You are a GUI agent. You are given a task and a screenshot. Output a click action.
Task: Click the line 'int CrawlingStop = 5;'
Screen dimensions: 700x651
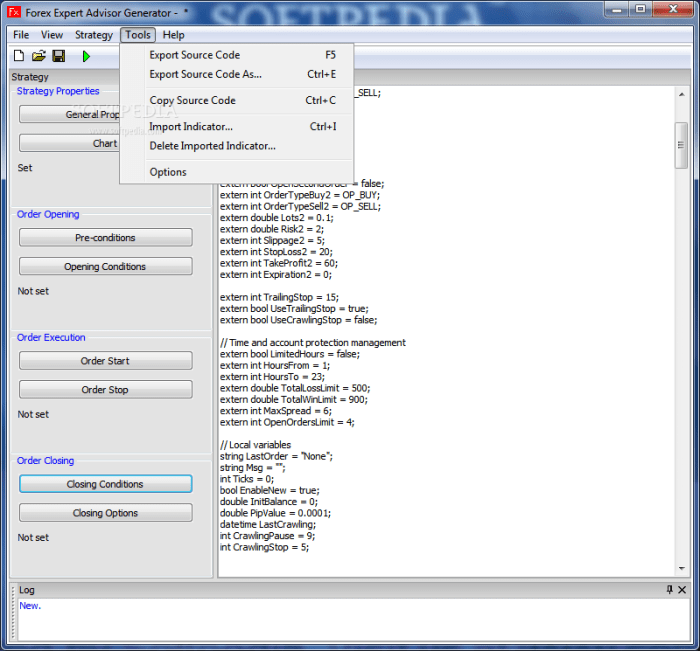[264, 547]
